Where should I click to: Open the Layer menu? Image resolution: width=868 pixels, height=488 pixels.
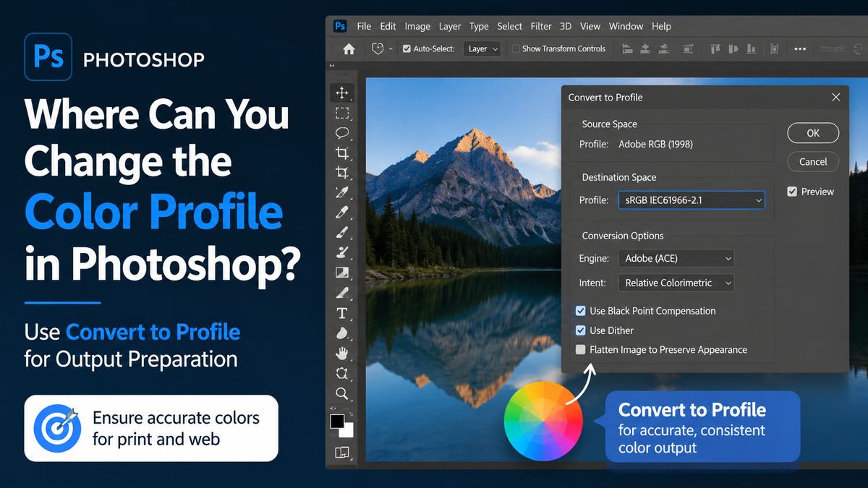click(450, 26)
